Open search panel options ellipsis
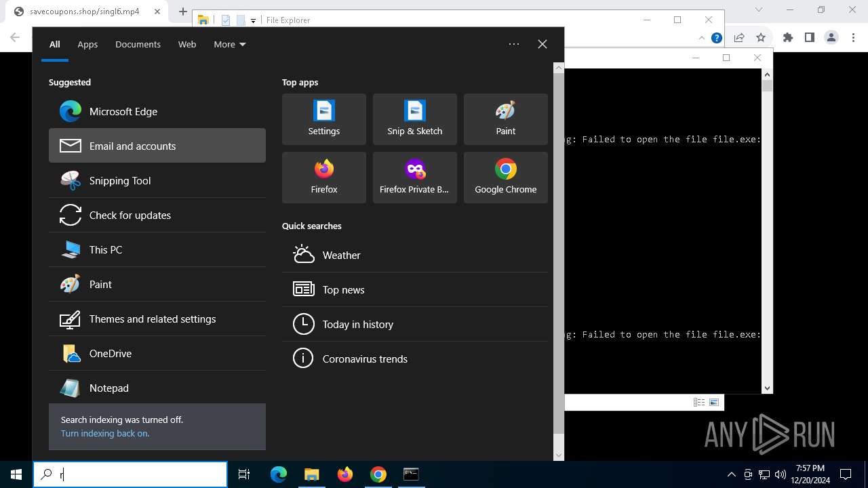The height and width of the screenshot is (488, 868). point(514,44)
